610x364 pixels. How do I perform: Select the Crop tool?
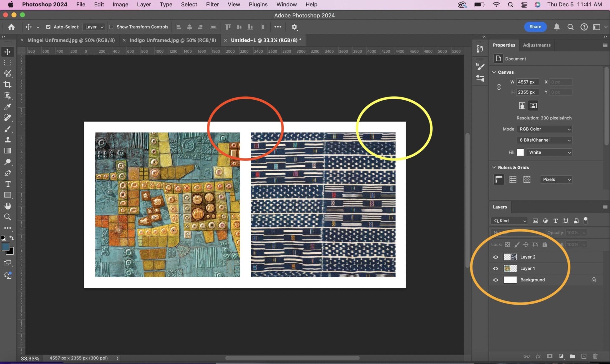(7, 84)
